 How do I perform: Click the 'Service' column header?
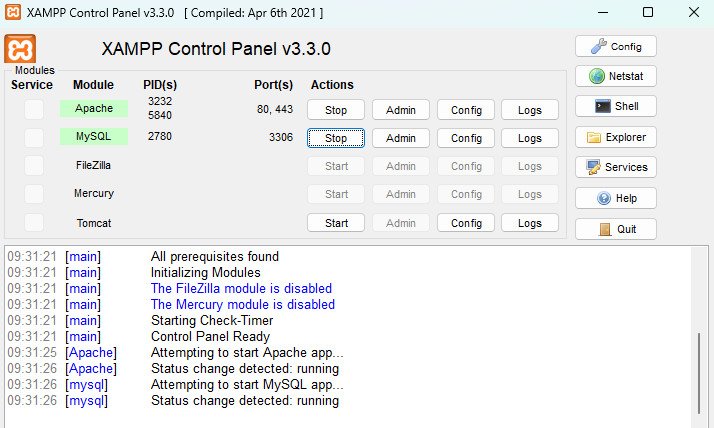pyautogui.click(x=32, y=85)
